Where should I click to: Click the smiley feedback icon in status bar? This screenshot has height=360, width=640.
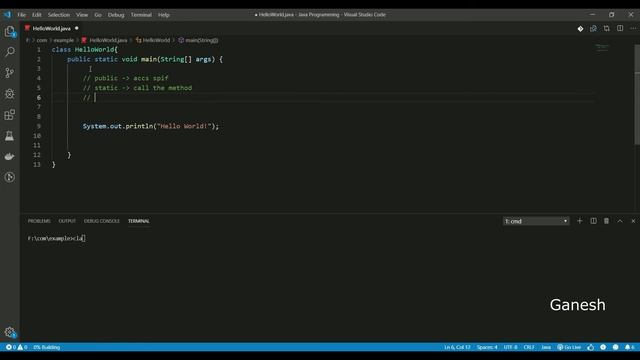click(616, 347)
